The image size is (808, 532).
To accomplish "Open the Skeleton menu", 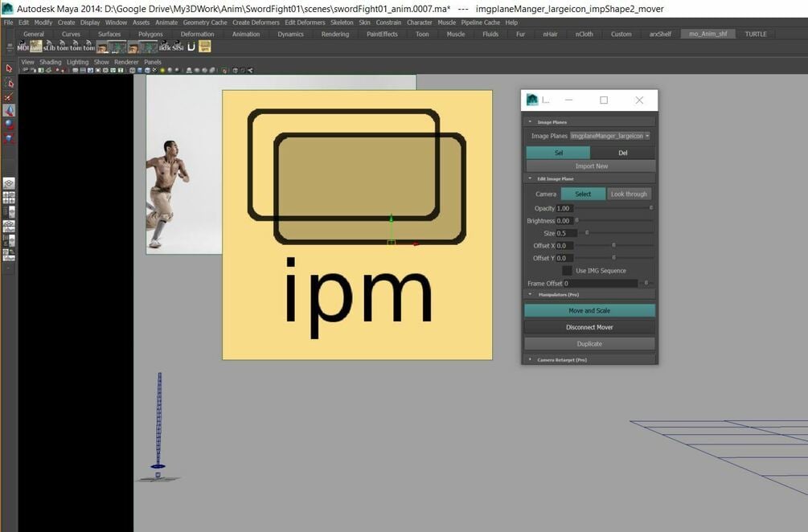I will pyautogui.click(x=342, y=23).
